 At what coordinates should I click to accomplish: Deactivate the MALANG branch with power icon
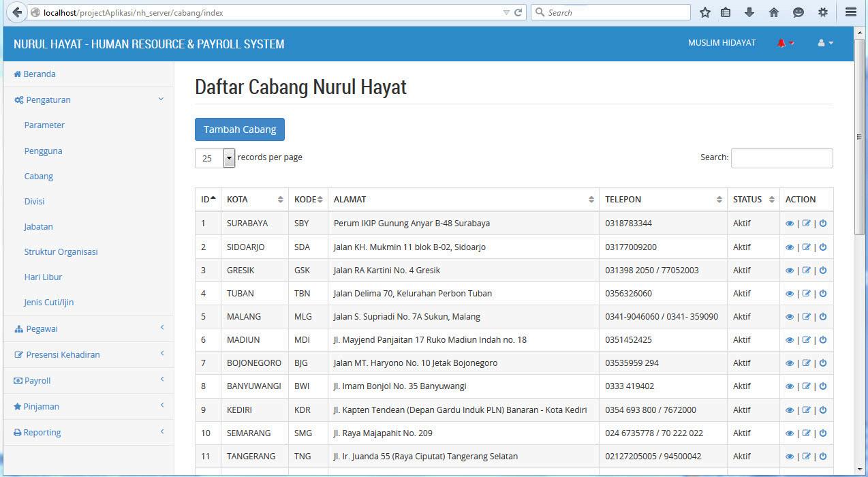pos(823,317)
